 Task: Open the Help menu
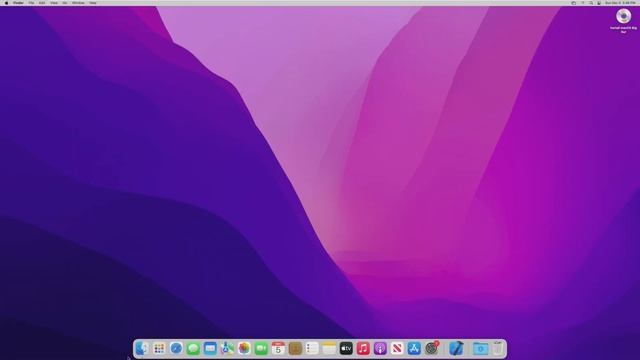[x=93, y=3]
